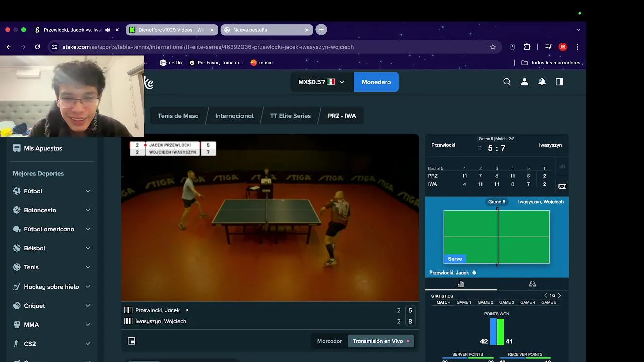Open the Stake user account icon
This screenshot has height=362, width=644.
pyautogui.click(x=524, y=82)
